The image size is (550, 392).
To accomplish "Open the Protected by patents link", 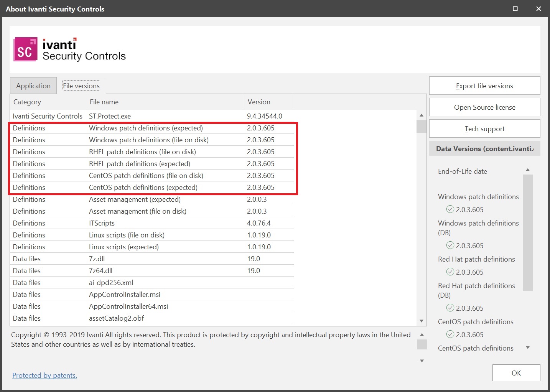I will coord(44,375).
